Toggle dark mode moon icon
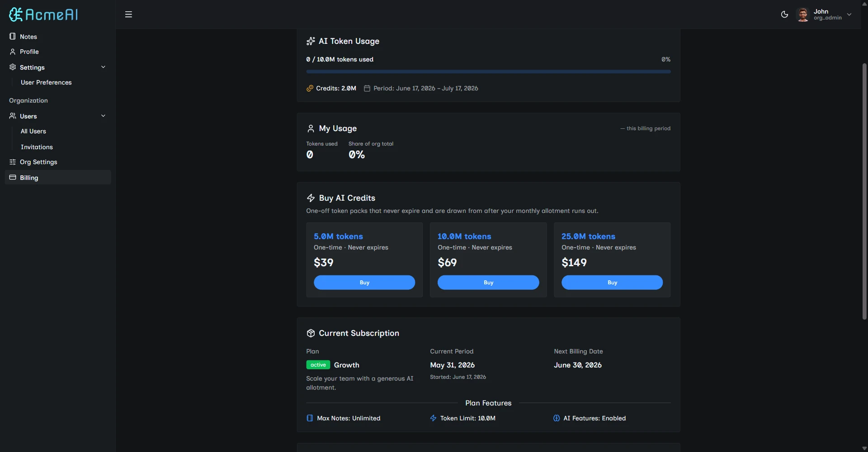 click(784, 14)
